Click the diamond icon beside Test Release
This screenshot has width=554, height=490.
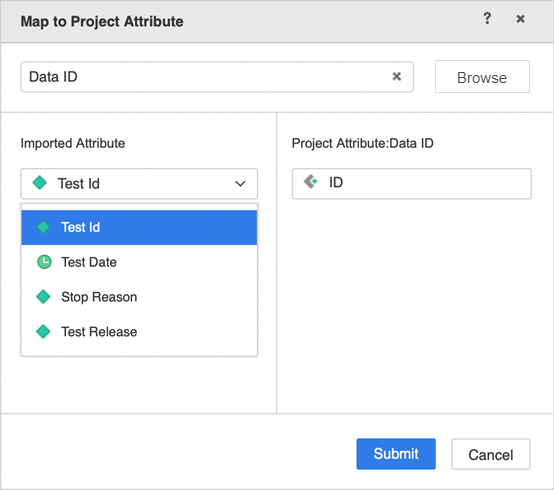(x=43, y=331)
